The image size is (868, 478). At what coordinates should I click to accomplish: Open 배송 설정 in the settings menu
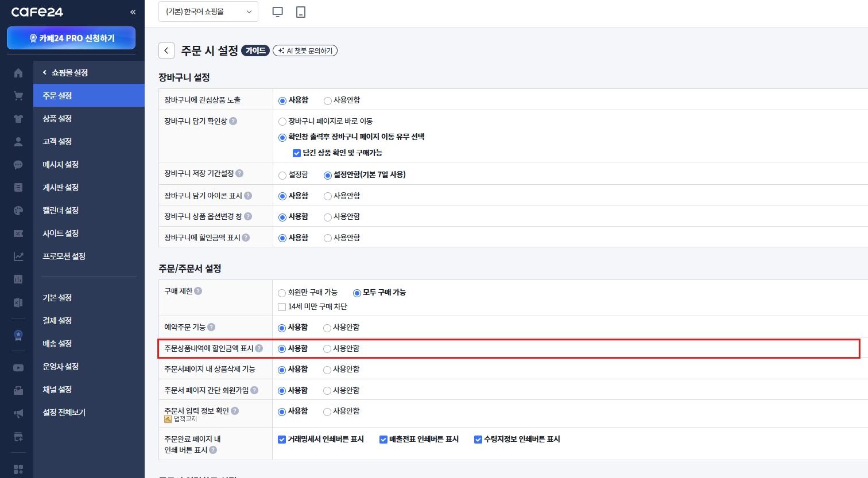[57, 344]
